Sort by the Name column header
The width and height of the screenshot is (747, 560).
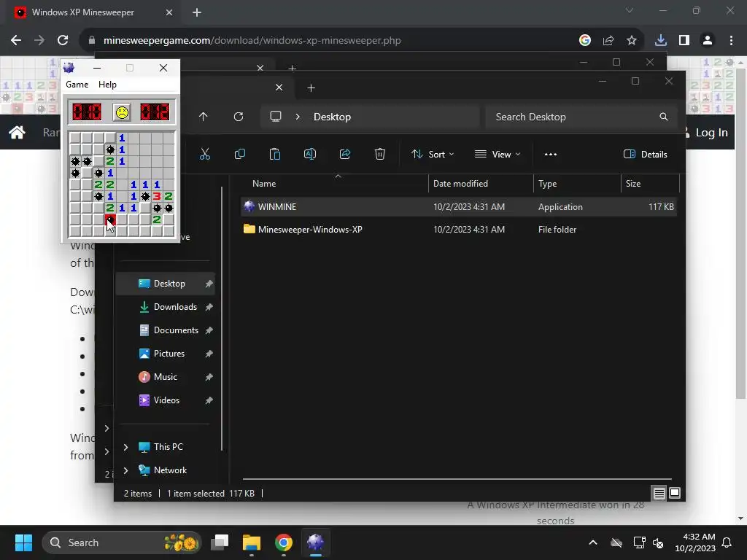pyautogui.click(x=264, y=184)
